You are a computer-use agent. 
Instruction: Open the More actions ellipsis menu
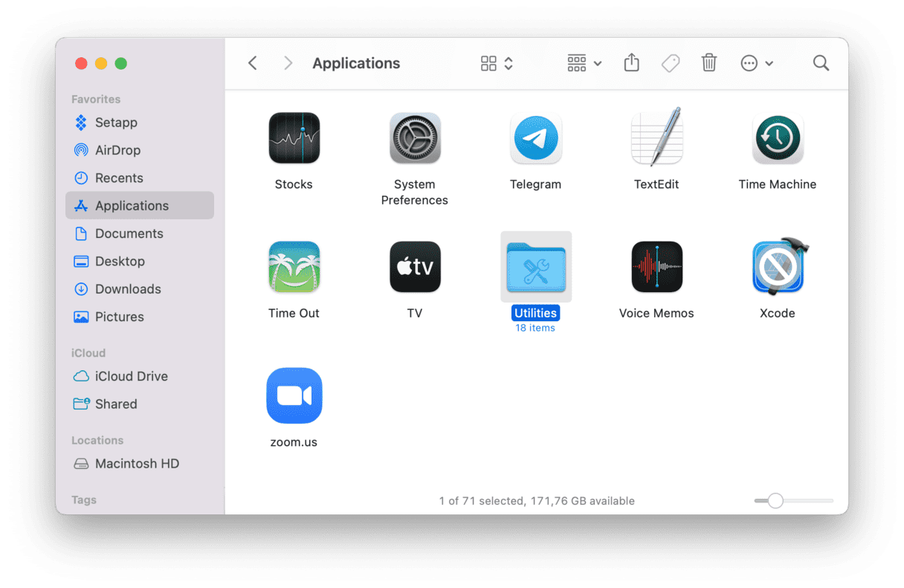point(757,63)
